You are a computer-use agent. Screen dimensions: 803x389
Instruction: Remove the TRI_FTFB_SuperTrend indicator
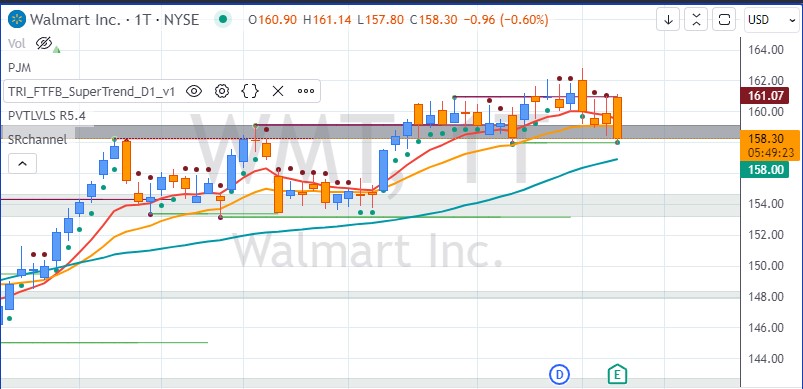click(278, 92)
